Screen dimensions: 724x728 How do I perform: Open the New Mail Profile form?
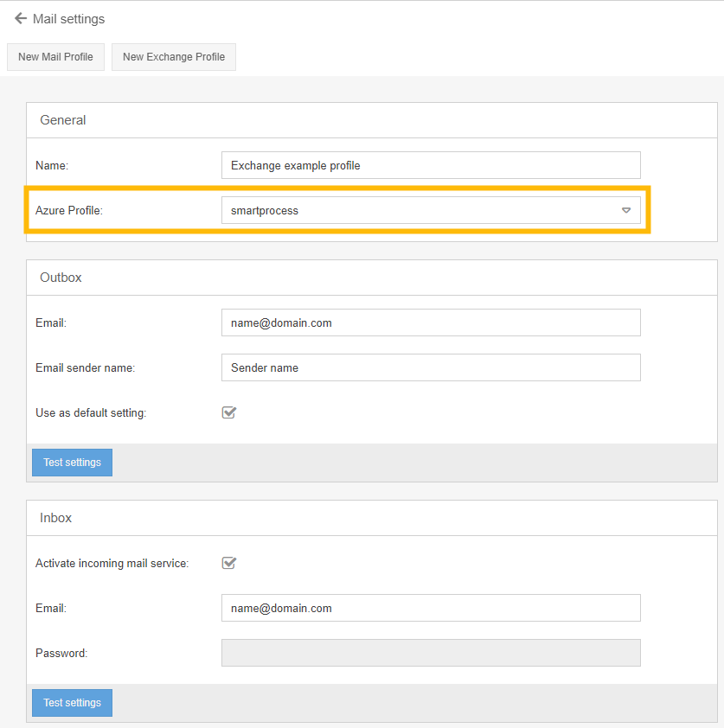[55, 57]
